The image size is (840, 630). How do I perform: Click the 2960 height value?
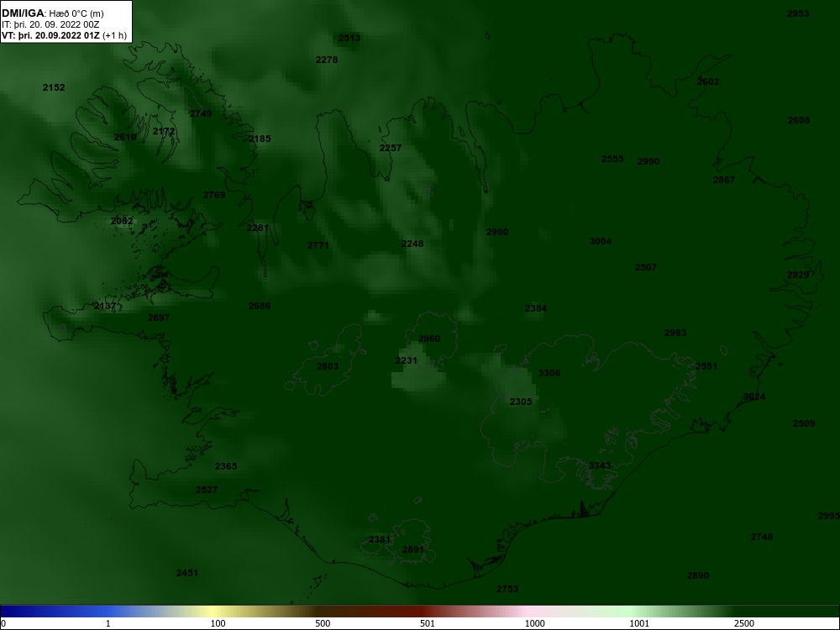pos(429,339)
